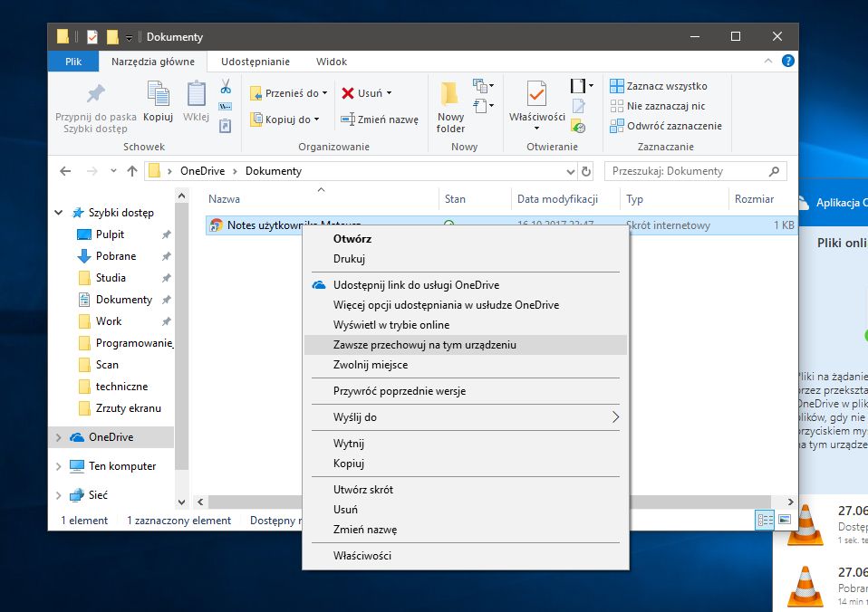The width and height of the screenshot is (868, 612).
Task: Click Odwróć zaznaczenie selection toggle
Action: (666, 126)
